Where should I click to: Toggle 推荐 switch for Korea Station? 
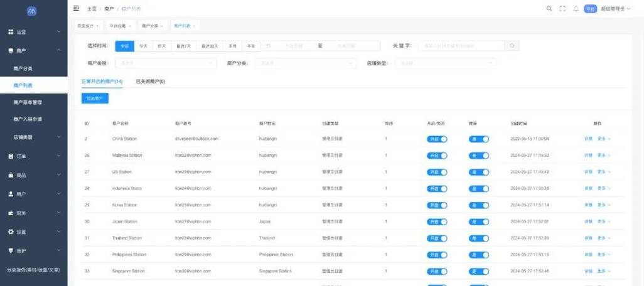pos(479,205)
